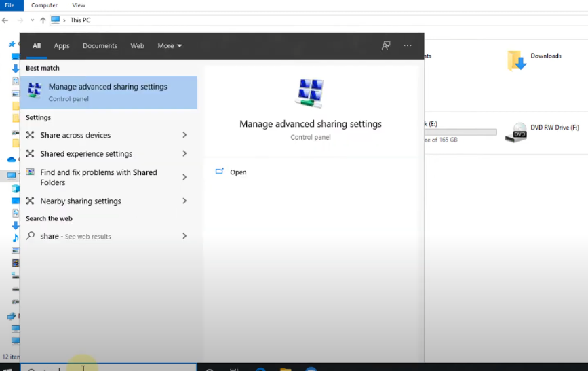Expand Find and fix problems with Shared Folders arrow
588x371 pixels.
(x=184, y=177)
